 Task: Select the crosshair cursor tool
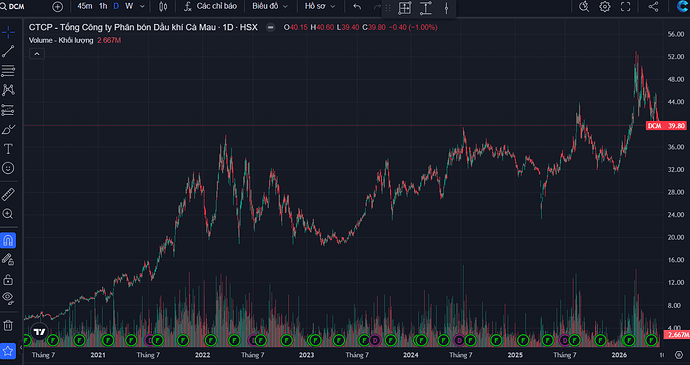(8, 32)
